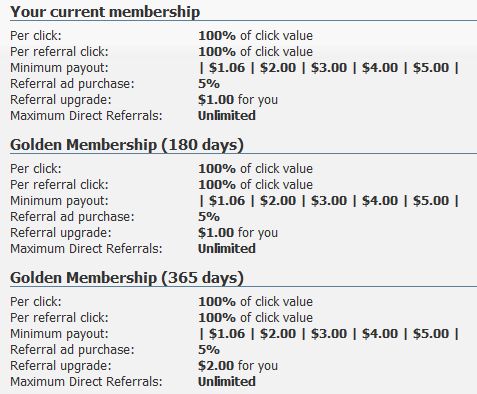The width and height of the screenshot is (477, 394).
Task: Click 'Maximum Direct Referrals:' in 180 days plan
Action: 86,249
